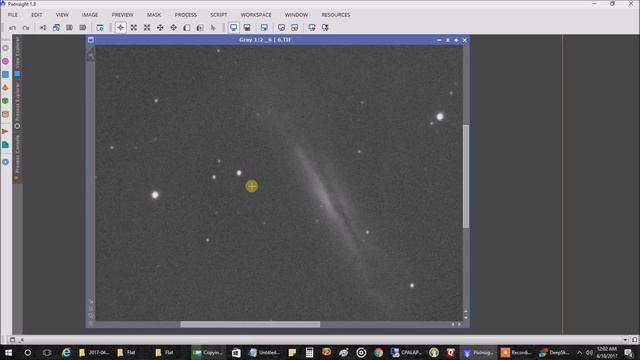Click the four-arrows-inward zoom tool icon
Image resolution: width=640 pixels, height=360 pixels.
click(x=147, y=28)
